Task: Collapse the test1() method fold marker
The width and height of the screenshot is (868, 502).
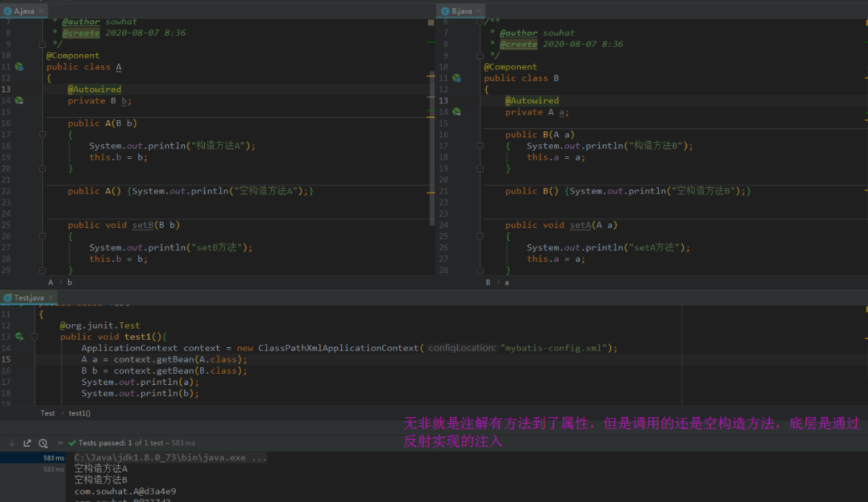Action: [x=35, y=337]
